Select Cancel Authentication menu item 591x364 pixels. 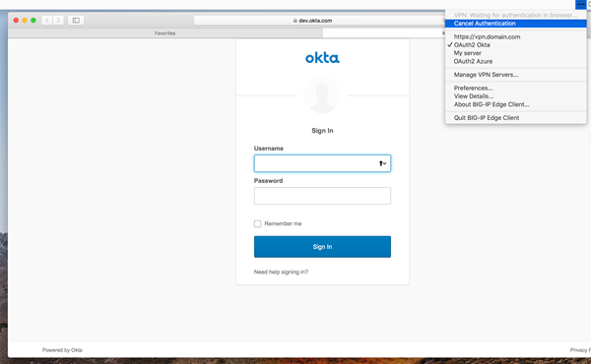[515, 24]
